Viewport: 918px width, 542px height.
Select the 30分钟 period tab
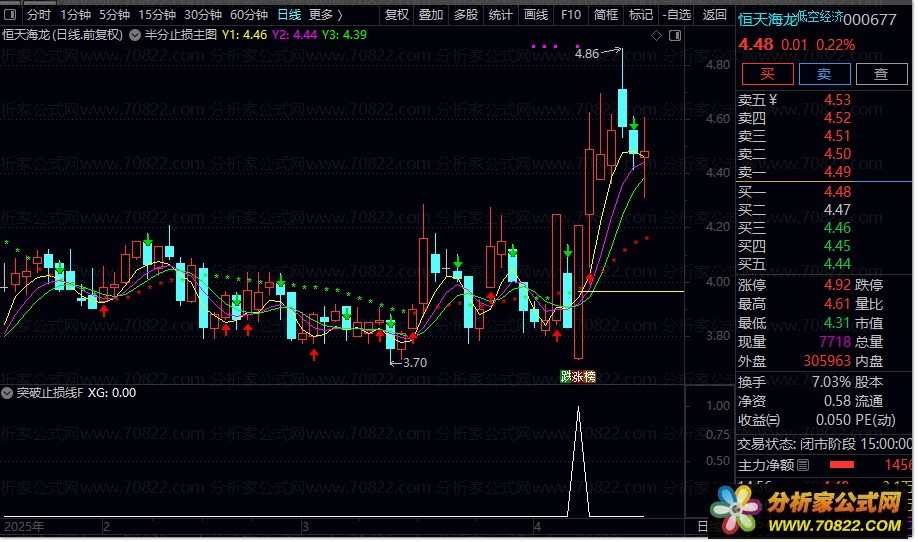(203, 15)
